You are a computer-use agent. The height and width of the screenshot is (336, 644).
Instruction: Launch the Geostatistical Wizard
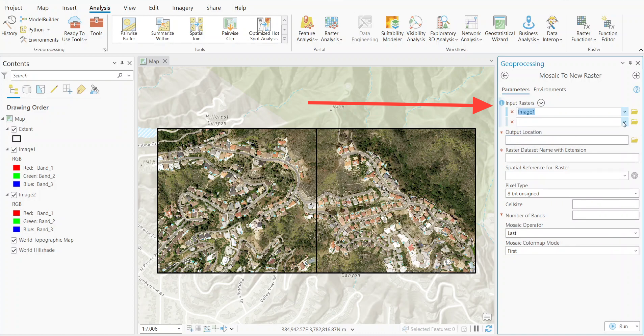(500, 29)
